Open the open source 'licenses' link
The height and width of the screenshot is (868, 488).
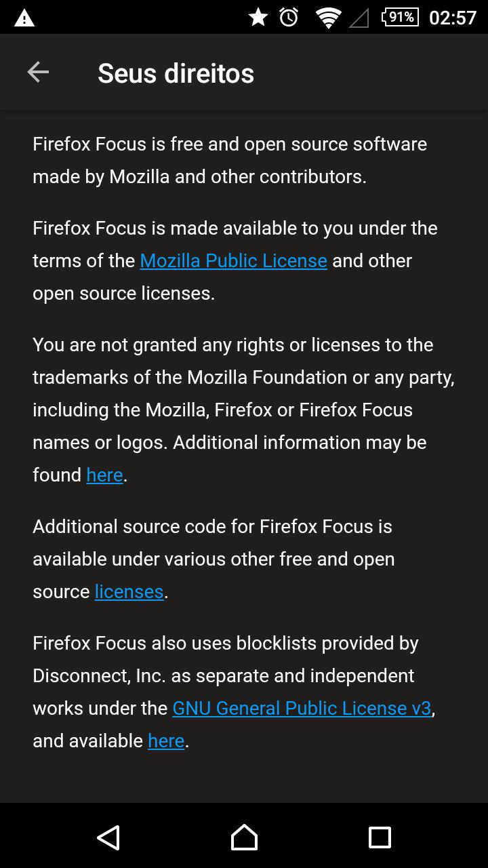point(129,592)
